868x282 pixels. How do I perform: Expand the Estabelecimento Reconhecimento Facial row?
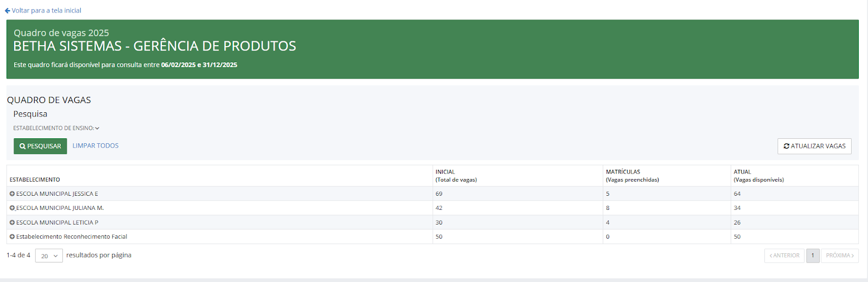click(12, 237)
